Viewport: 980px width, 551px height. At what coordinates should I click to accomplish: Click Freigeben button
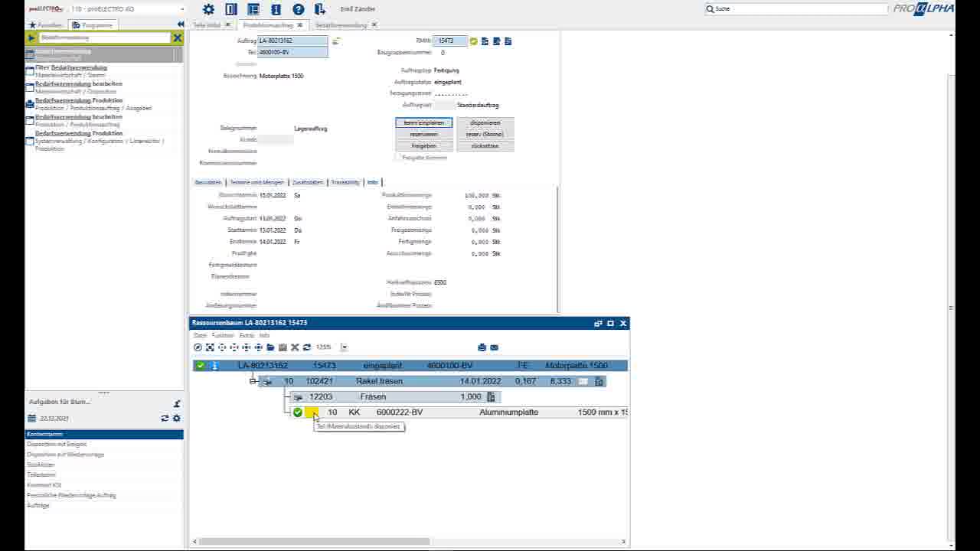pyautogui.click(x=424, y=145)
